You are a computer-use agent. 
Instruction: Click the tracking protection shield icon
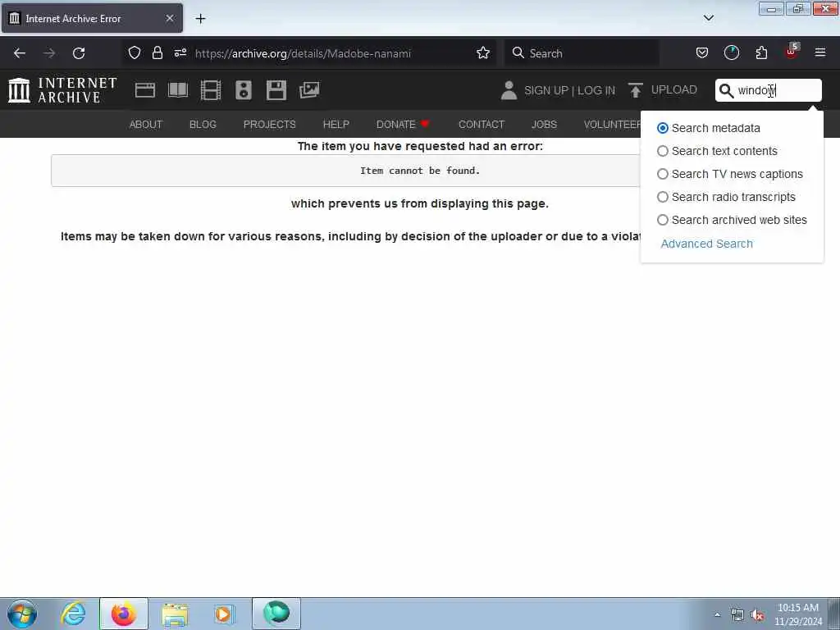click(135, 53)
